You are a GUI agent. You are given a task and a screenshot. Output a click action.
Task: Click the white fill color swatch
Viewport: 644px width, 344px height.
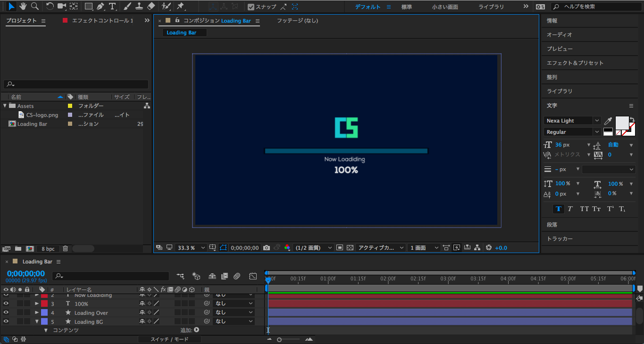(x=622, y=123)
